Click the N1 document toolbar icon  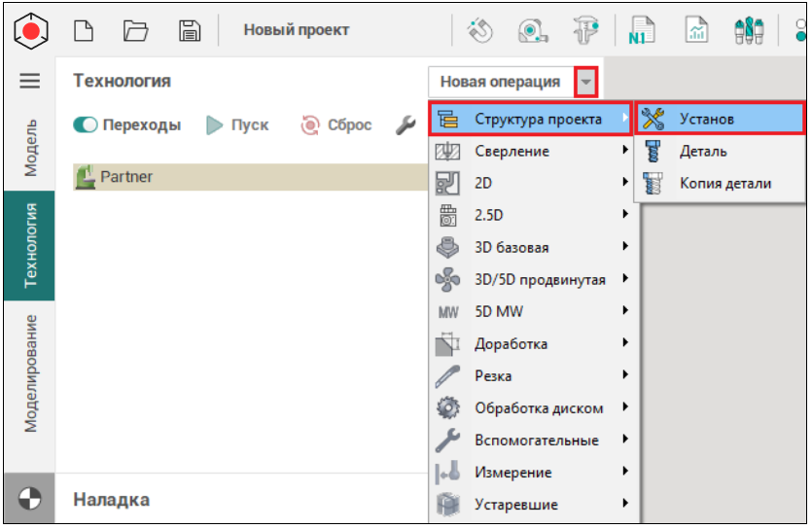point(643,30)
